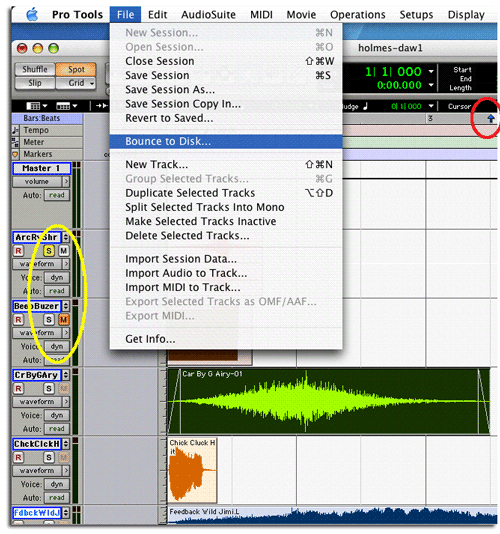
Task: Choose Save Session Copy In
Action: pyautogui.click(x=226, y=104)
